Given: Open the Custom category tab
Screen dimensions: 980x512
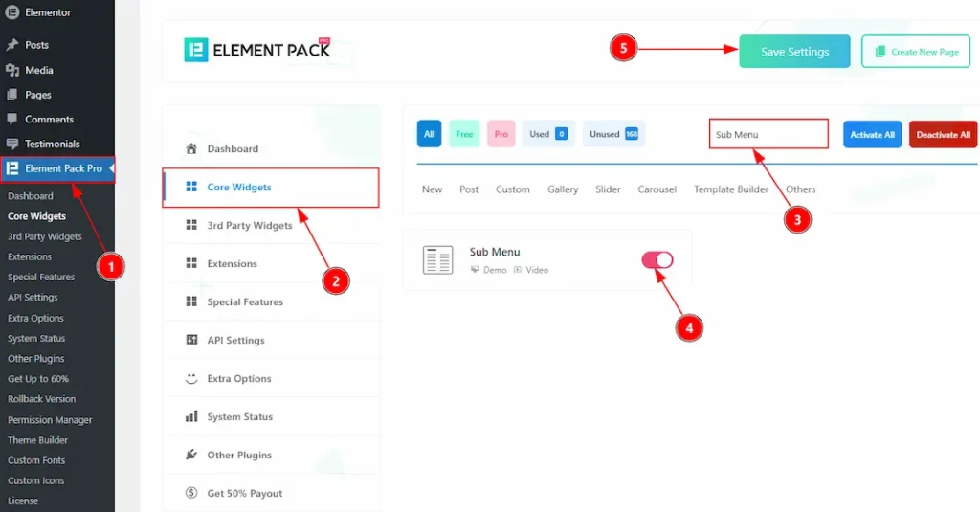Looking at the screenshot, I should pos(513,189).
